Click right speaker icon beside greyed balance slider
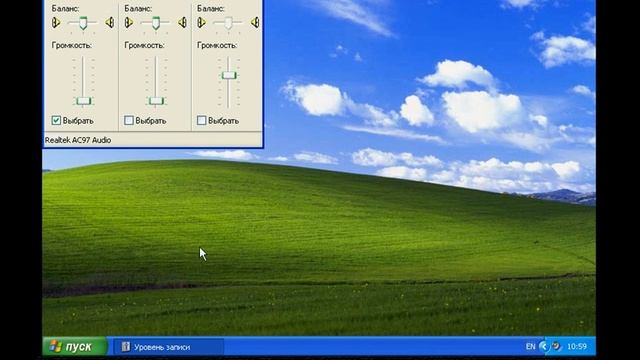The height and width of the screenshot is (360, 640). pos(255,22)
